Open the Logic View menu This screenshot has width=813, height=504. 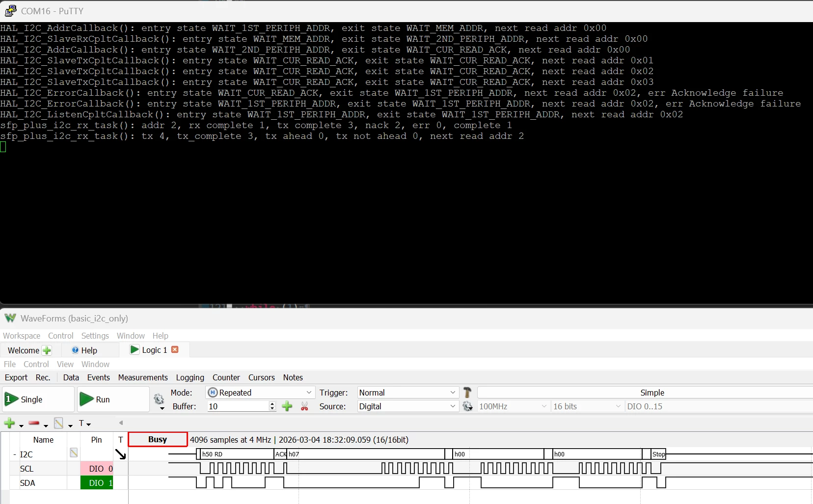(65, 364)
